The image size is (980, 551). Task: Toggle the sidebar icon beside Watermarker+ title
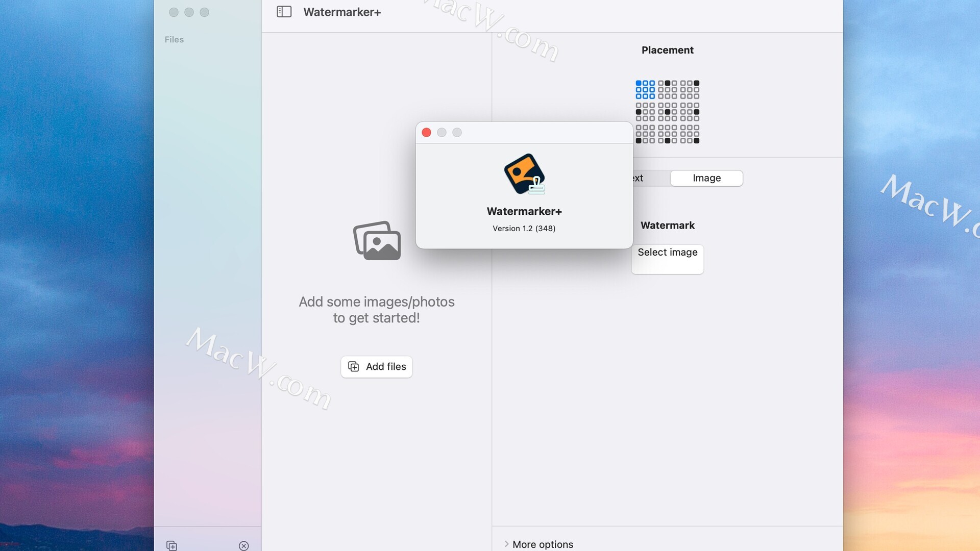pyautogui.click(x=284, y=12)
